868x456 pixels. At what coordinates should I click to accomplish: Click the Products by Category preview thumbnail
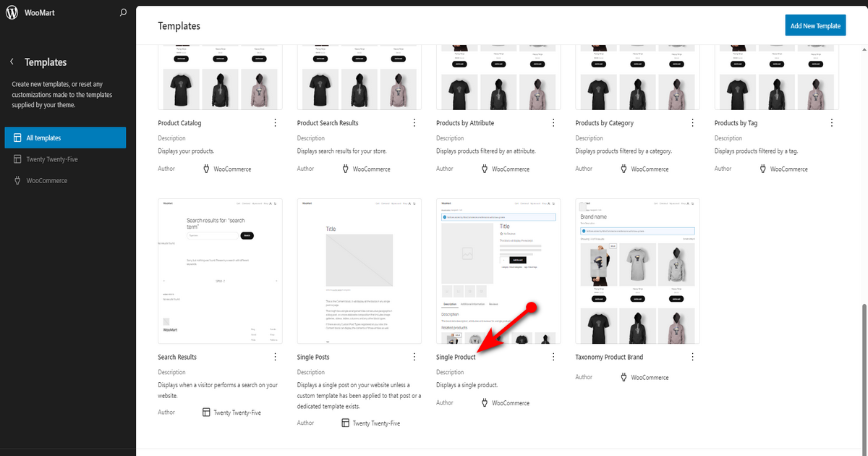pos(638,77)
